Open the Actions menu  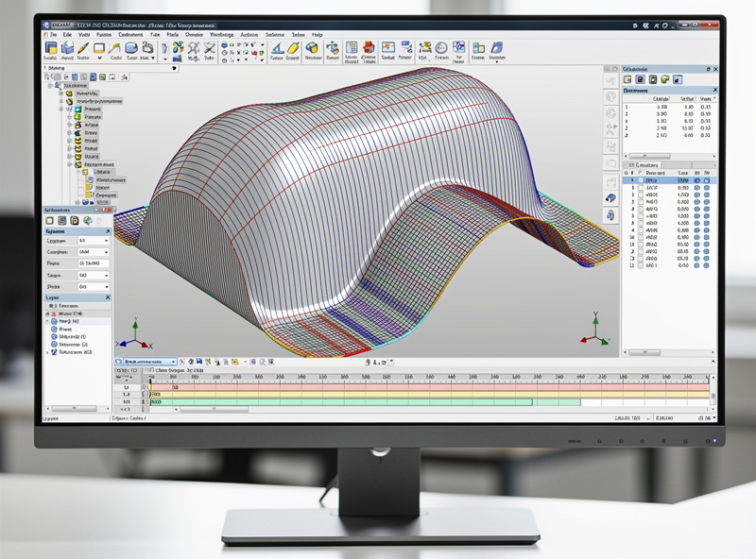coord(249,35)
